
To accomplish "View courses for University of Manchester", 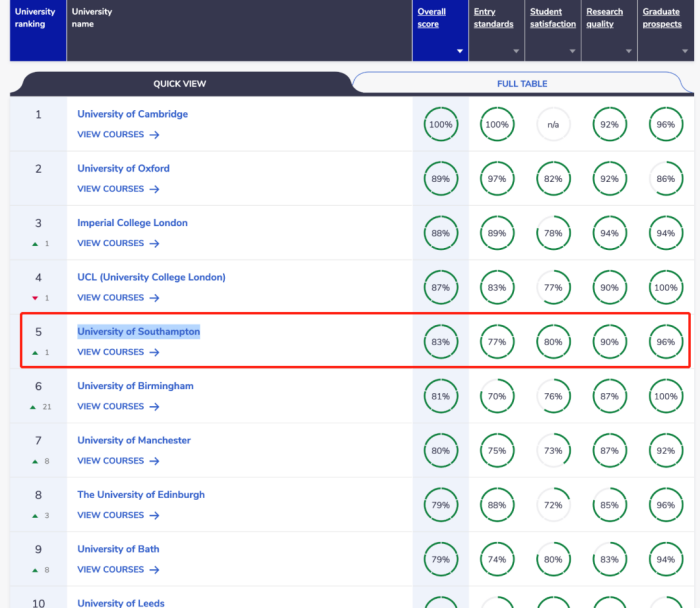I will (x=118, y=461).
